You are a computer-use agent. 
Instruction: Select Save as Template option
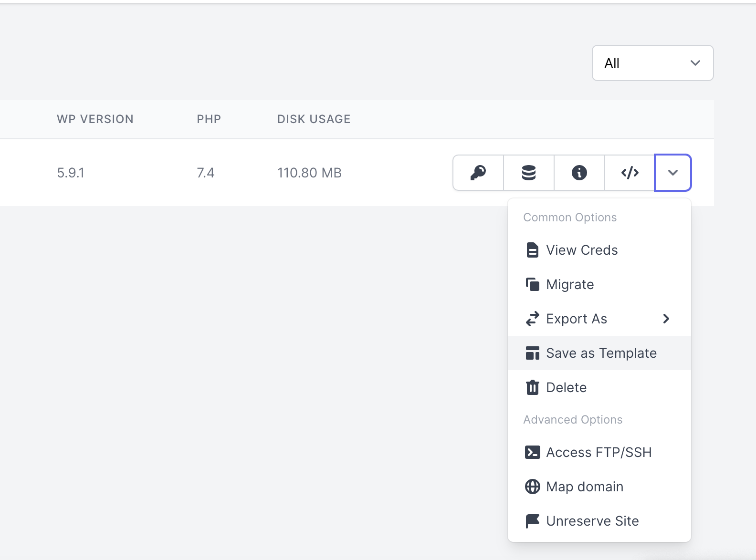click(599, 353)
